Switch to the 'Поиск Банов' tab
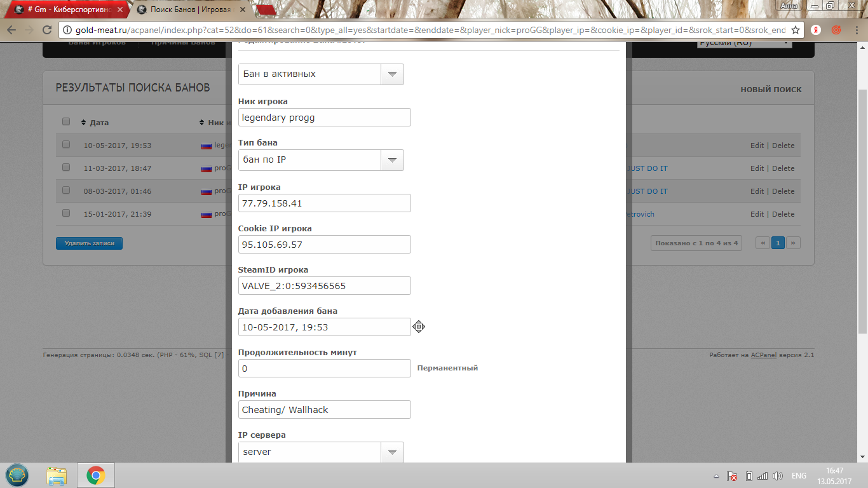 coord(191,10)
